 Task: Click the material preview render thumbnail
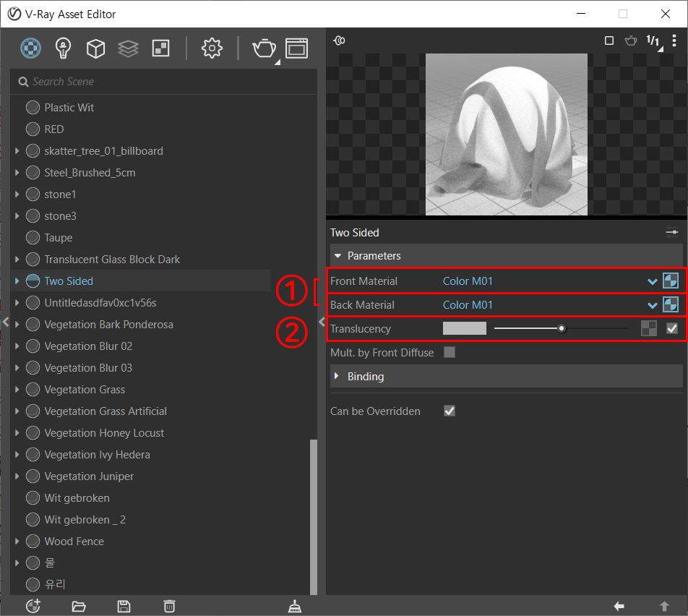[x=507, y=134]
